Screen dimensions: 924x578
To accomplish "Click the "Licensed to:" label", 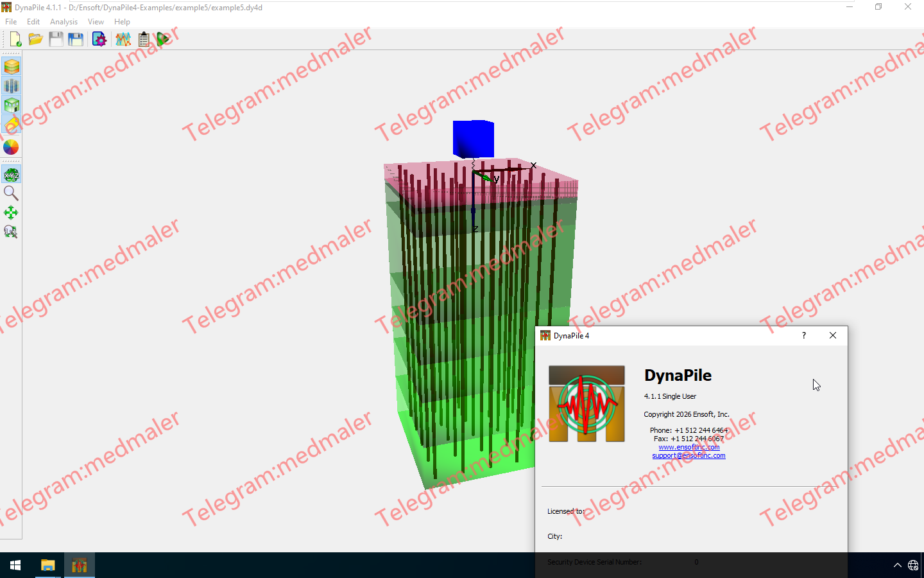I will coord(566,511).
